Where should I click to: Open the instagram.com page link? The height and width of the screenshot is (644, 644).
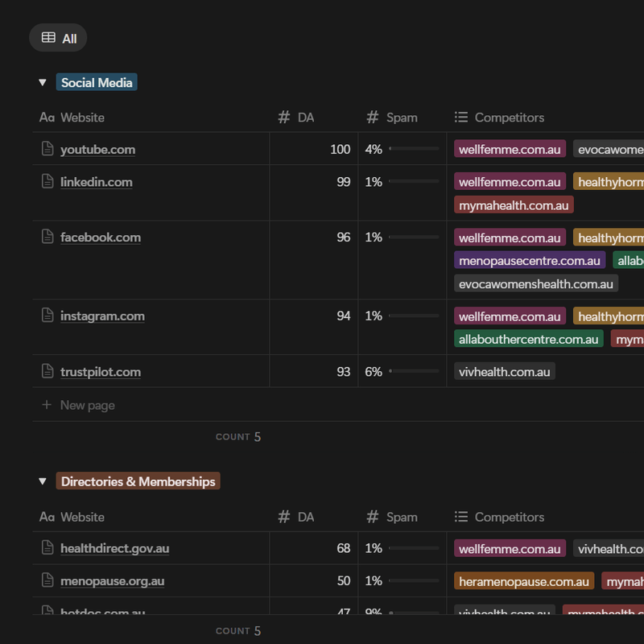pyautogui.click(x=103, y=316)
